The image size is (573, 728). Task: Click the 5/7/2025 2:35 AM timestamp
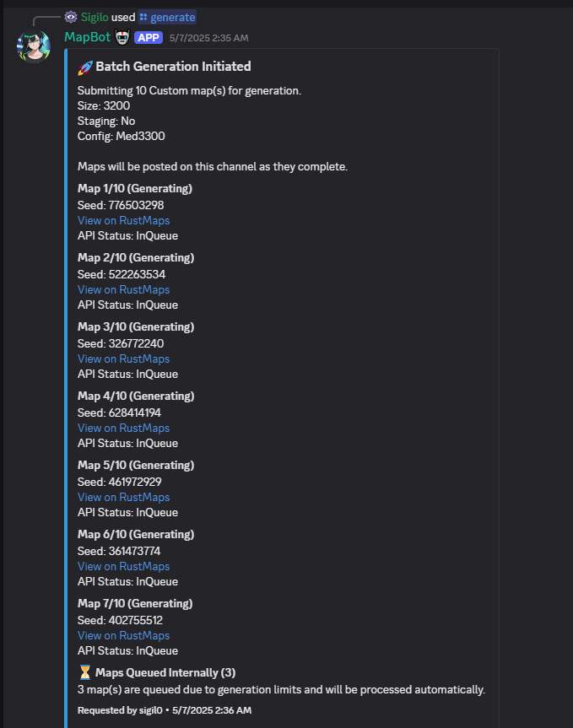tap(209, 38)
